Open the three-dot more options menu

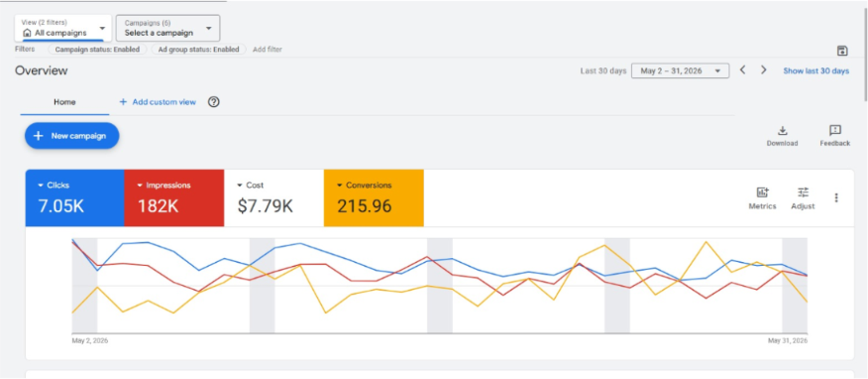click(x=836, y=197)
